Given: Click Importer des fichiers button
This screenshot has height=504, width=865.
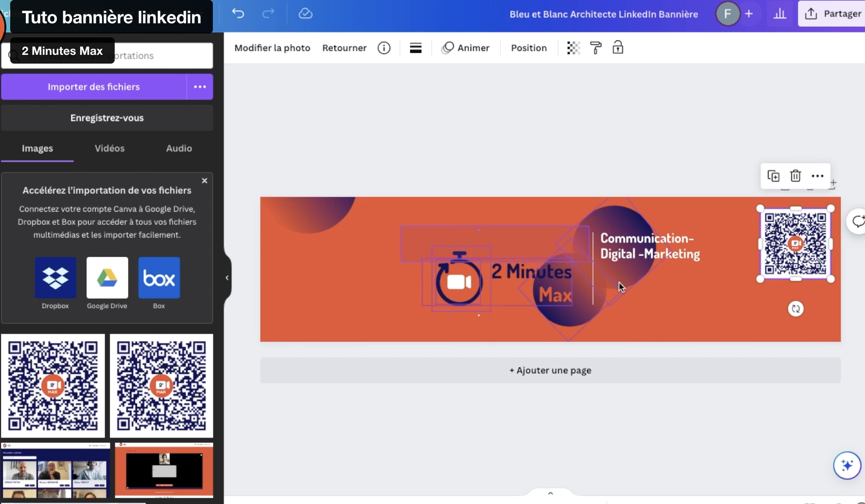Looking at the screenshot, I should click(94, 87).
